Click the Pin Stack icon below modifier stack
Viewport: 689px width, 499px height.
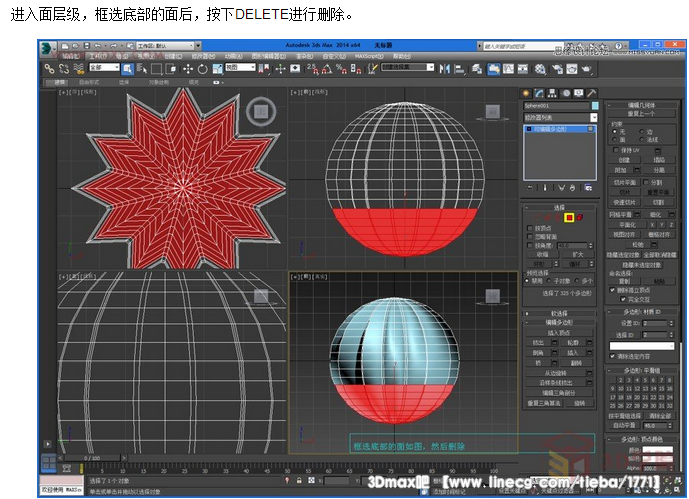(x=530, y=188)
